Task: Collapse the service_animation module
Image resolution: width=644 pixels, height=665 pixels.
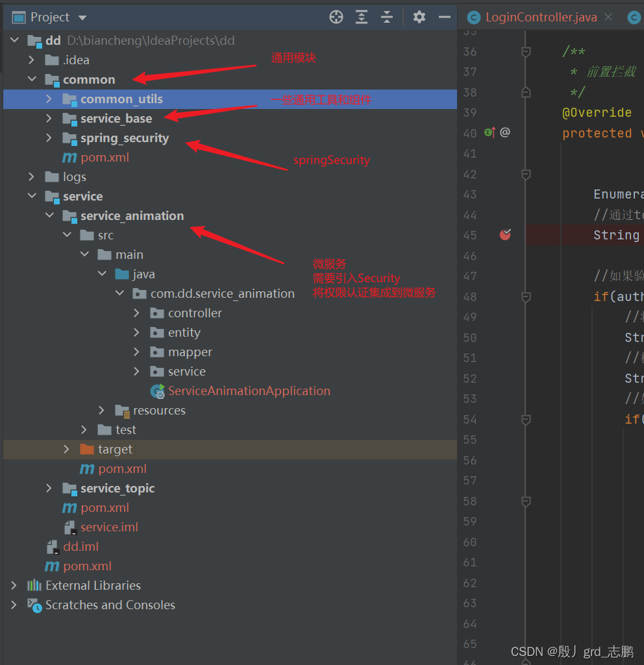Action: (49, 215)
